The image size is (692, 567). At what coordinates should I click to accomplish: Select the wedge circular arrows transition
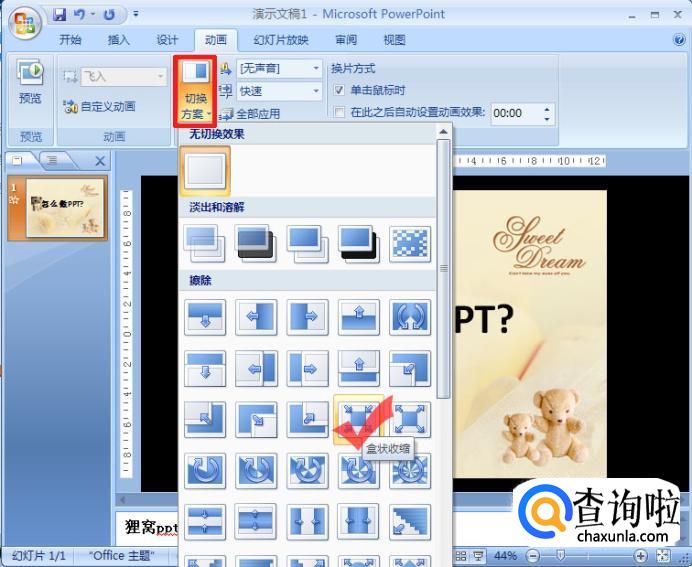pyautogui.click(x=410, y=317)
